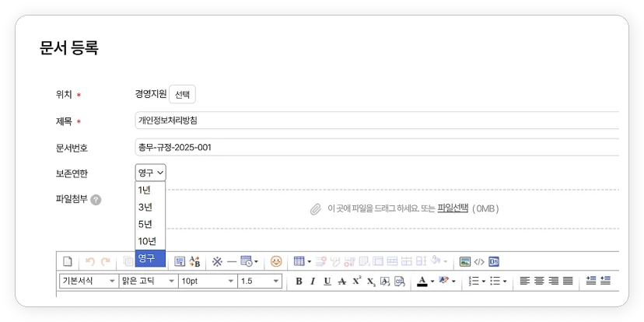The image size is (644, 322).
Task: Click the undo arrow icon
Action: pyautogui.click(x=90, y=261)
